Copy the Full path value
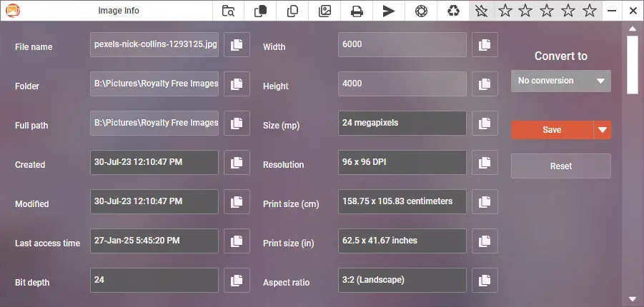 point(237,124)
